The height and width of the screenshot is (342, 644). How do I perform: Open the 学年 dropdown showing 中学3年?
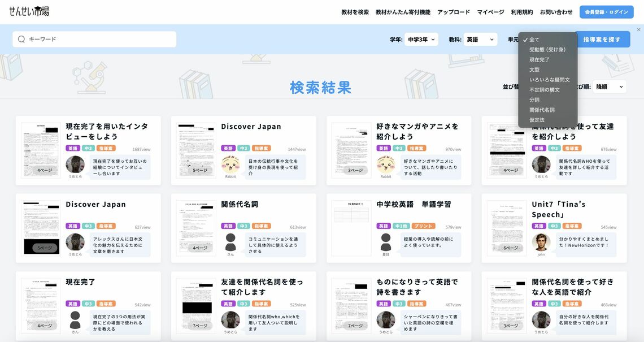[x=421, y=40]
